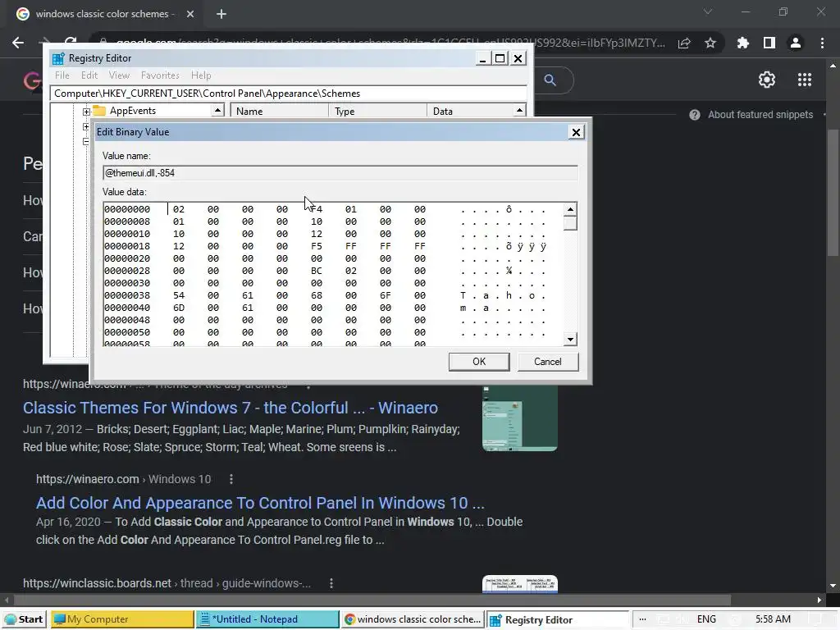The image size is (840, 630).
Task: Click winclassic.boards.net result thumbnail
Action: coord(519,584)
